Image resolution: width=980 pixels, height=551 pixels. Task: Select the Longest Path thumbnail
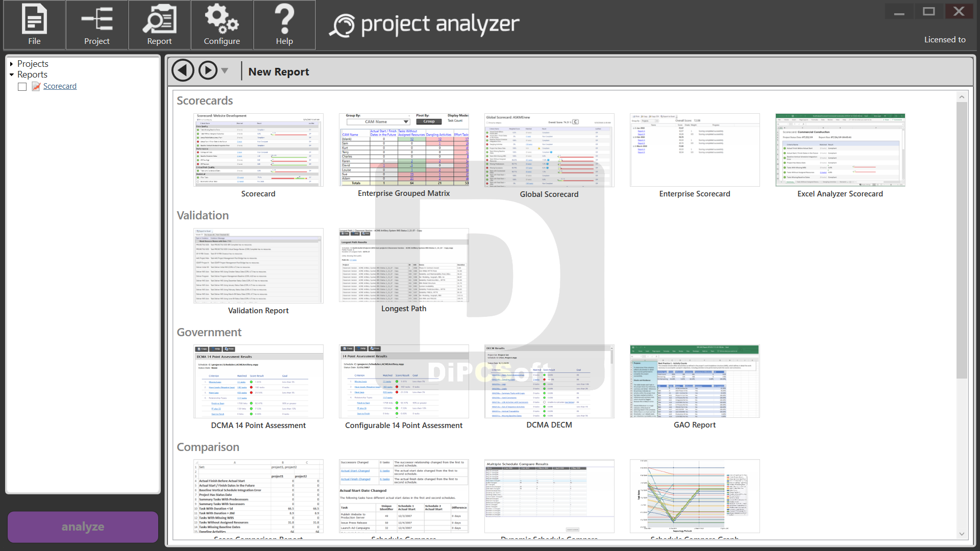pyautogui.click(x=404, y=265)
